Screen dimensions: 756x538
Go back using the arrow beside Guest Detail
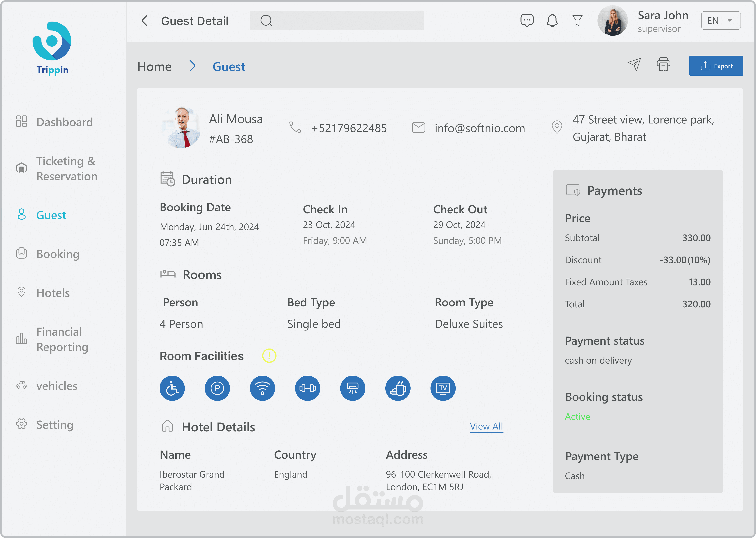pos(145,20)
